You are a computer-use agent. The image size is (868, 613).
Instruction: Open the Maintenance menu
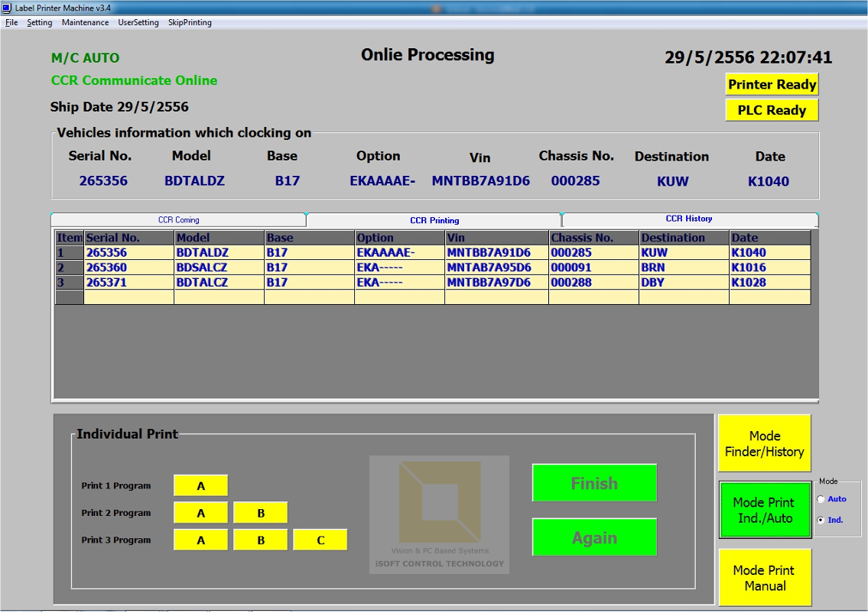coord(85,22)
